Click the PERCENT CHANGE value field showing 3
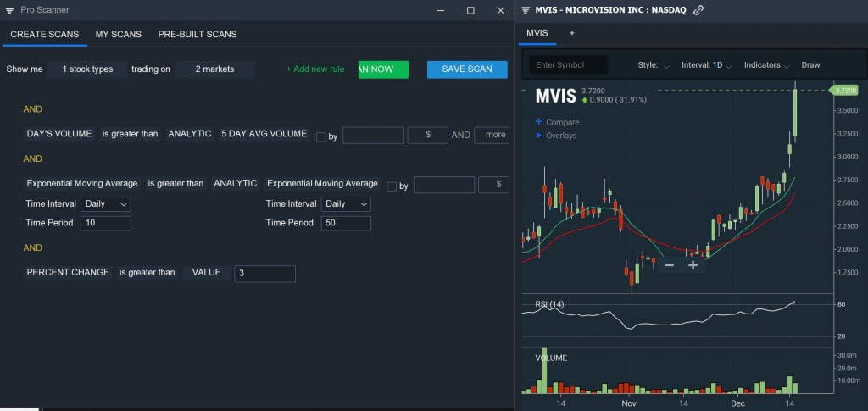 point(265,274)
